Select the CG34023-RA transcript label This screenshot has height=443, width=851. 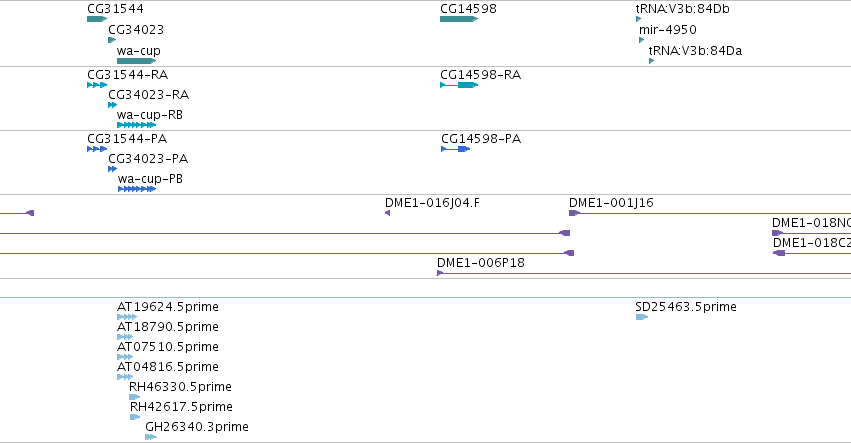point(149,95)
